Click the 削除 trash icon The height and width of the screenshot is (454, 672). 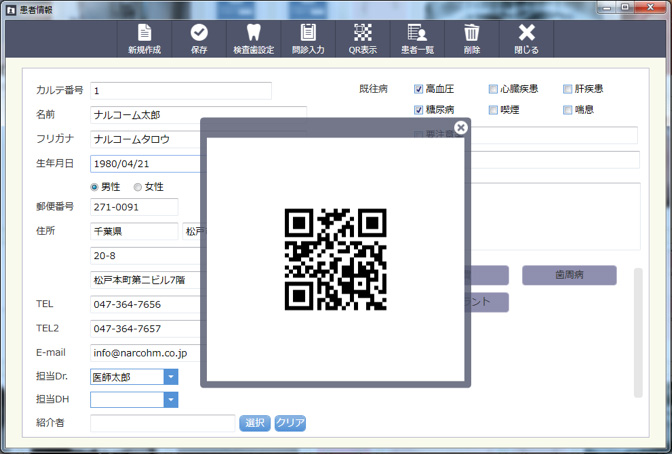coord(471,39)
